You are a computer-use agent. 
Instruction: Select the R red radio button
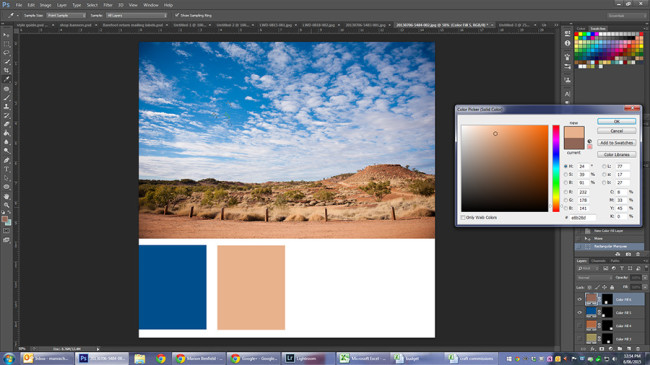(566, 192)
